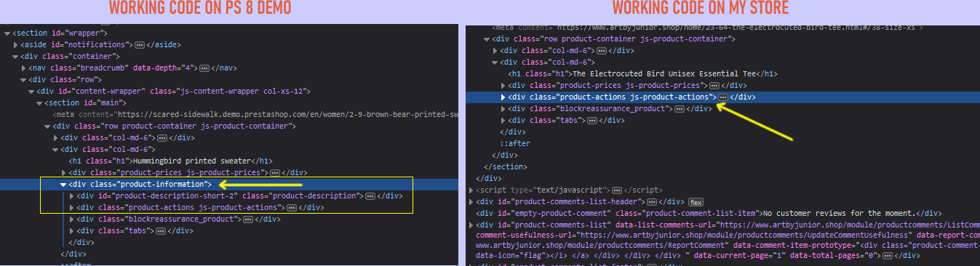Image resolution: width=980 pixels, height=266 pixels.
Task: Expand the product-description-short-2 div node
Action: [x=72, y=196]
